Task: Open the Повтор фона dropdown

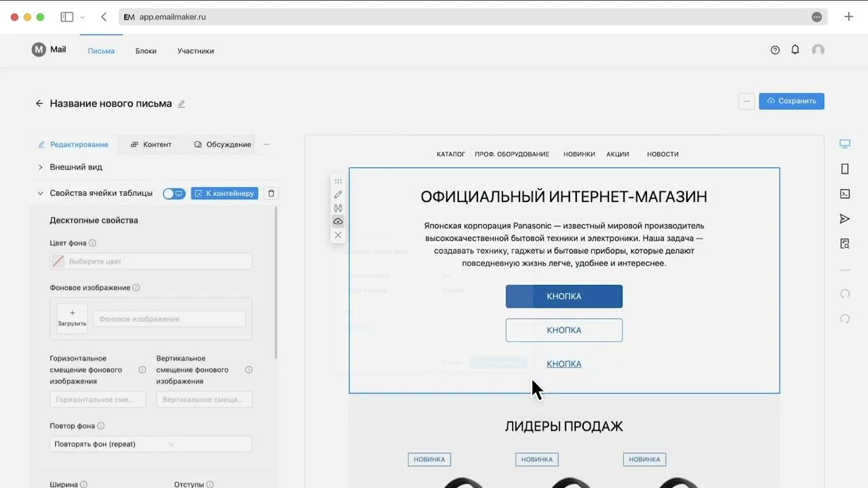Action: [151, 444]
